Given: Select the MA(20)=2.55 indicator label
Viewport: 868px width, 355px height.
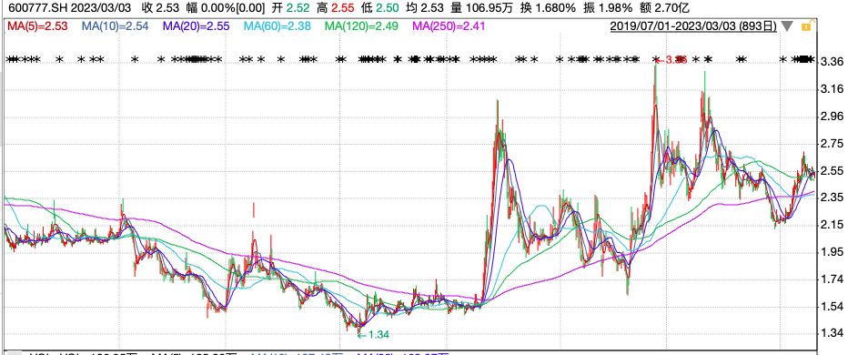Looking at the screenshot, I should 196,26.
